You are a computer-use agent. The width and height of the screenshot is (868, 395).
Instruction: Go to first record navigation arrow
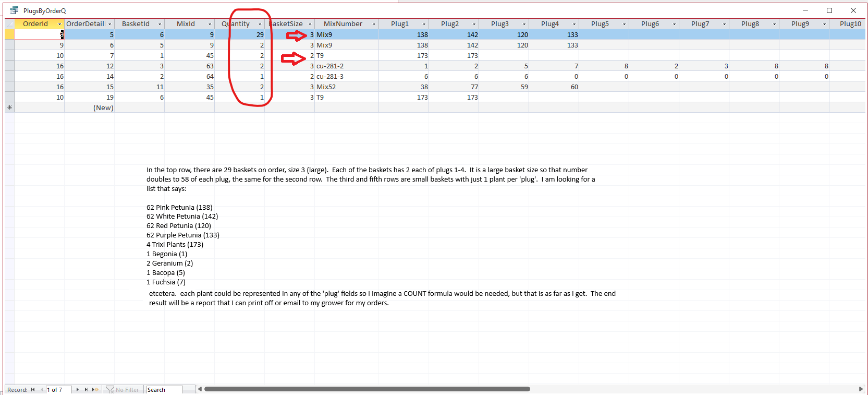click(x=33, y=390)
